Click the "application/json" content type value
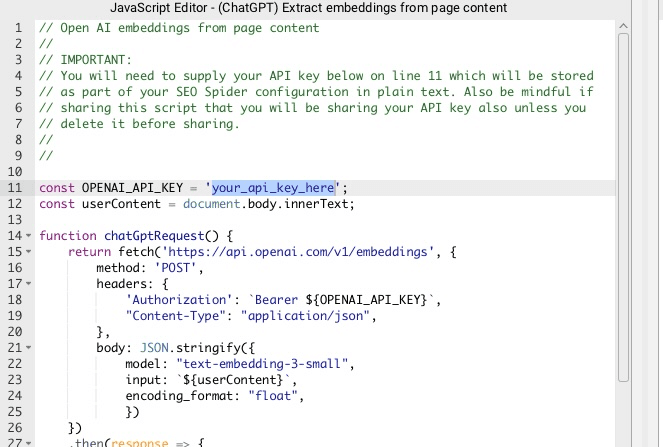The height and width of the screenshot is (447, 663). [305, 316]
